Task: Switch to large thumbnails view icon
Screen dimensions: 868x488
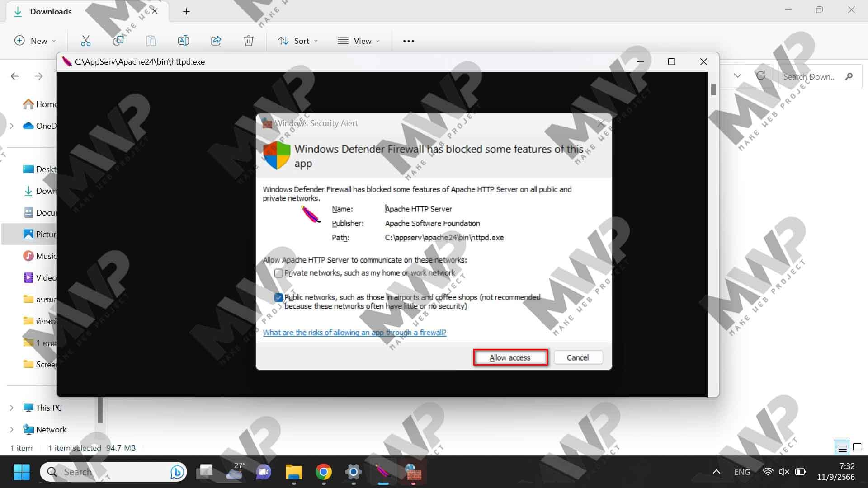Action: point(857,448)
